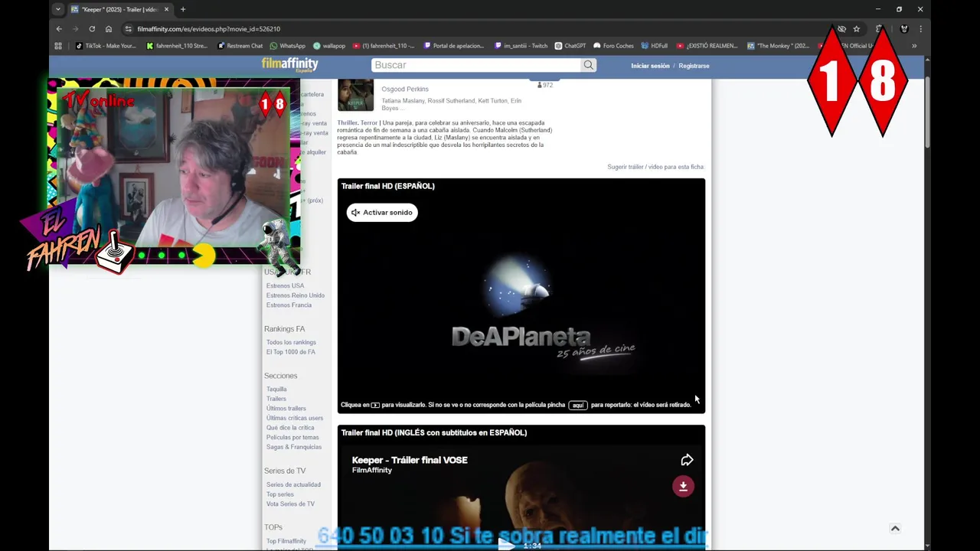Open the HDFull bookmark

click(x=655, y=46)
